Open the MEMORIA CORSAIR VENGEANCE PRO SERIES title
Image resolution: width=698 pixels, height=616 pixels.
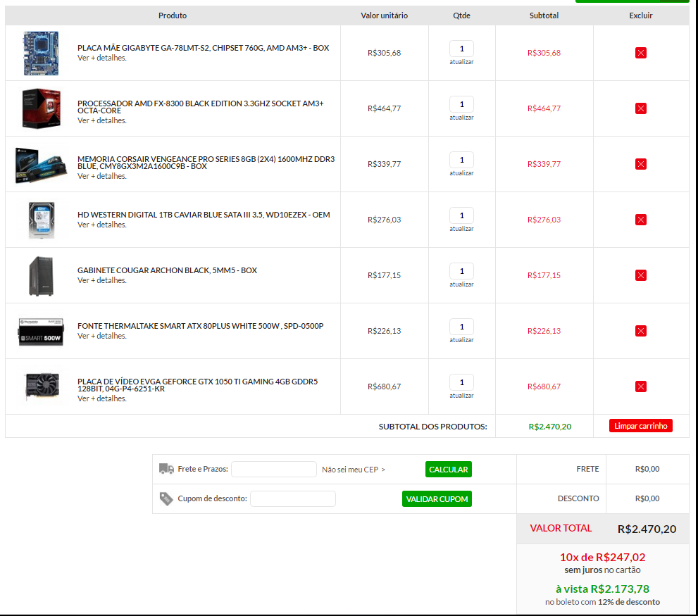[206, 163]
